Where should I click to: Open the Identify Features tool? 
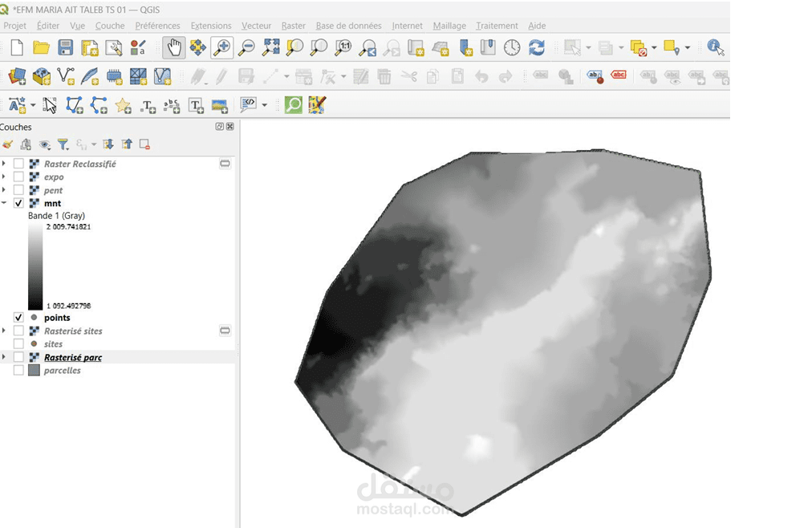point(715,47)
